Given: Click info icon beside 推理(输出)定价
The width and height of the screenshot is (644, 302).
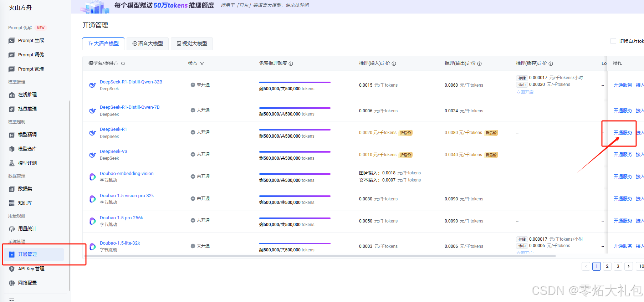Looking at the screenshot, I should click(480, 63).
